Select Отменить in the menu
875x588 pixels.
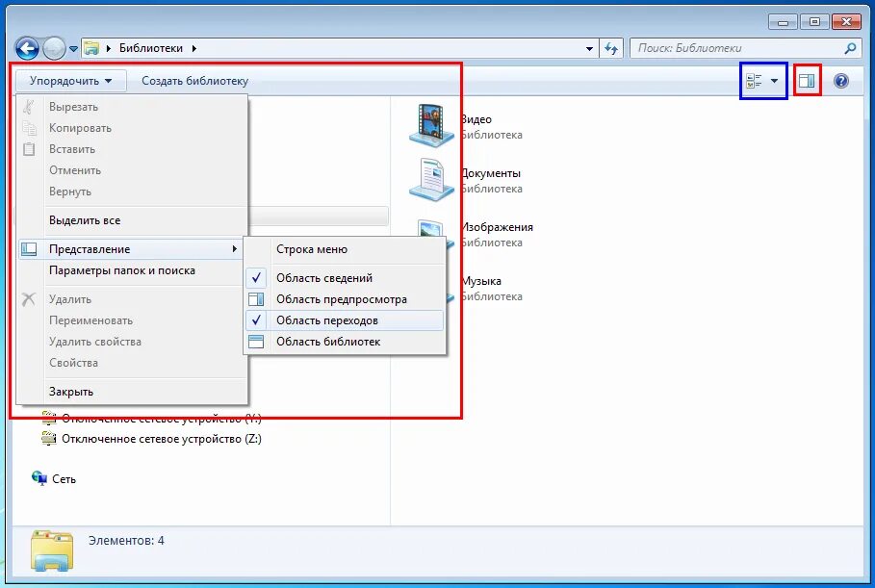[132, 170]
